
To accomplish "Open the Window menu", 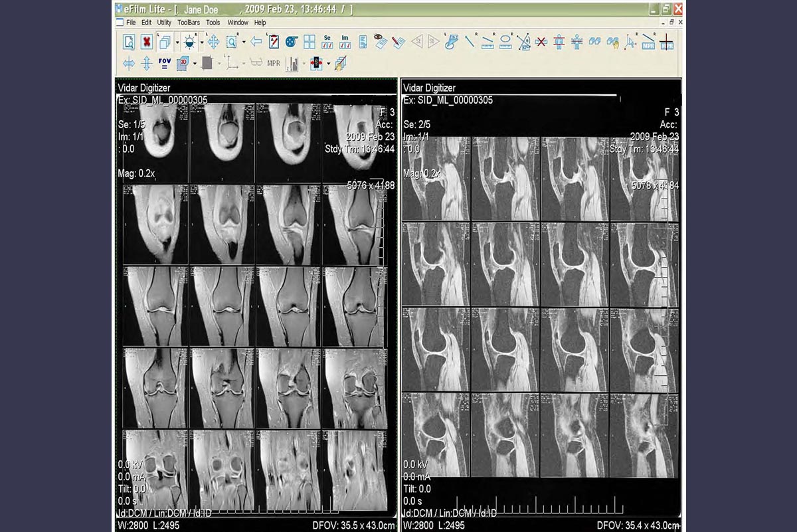I will [x=238, y=23].
